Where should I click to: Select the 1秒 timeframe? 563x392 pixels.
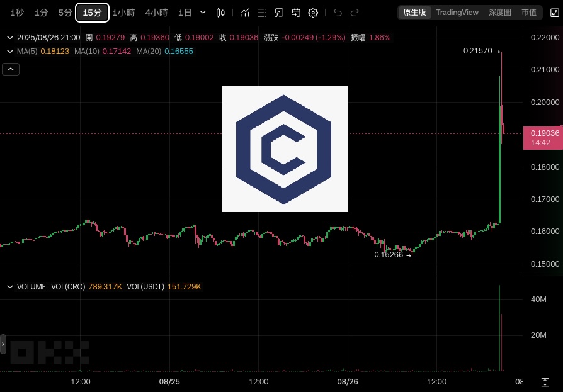[17, 13]
